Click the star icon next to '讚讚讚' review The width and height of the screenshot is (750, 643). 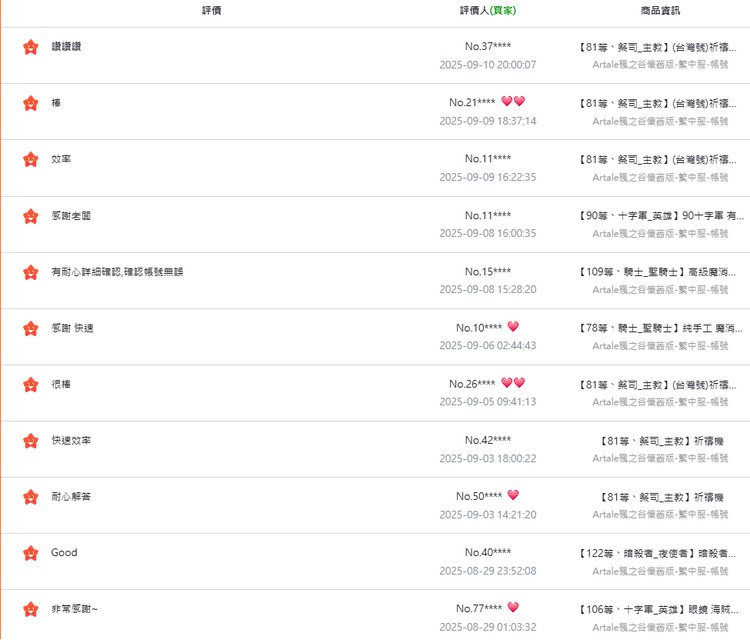tap(31, 47)
